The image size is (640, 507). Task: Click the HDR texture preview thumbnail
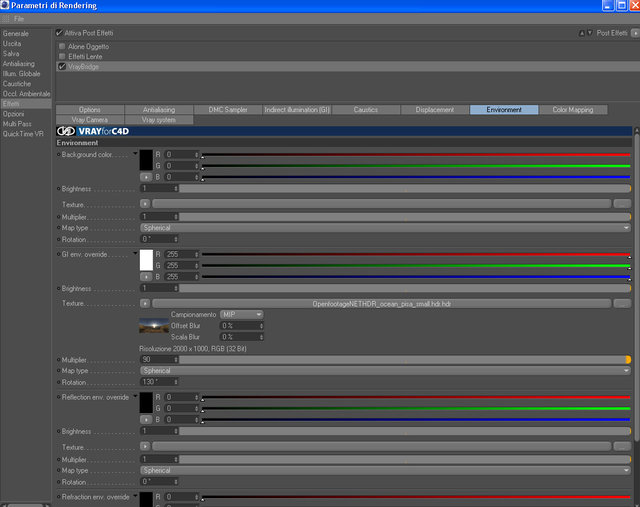pos(154,326)
